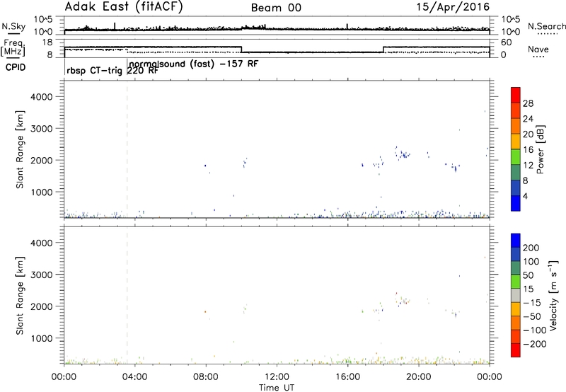Viewport: 566px width, 392px height.
Task: Pick the yellow-orange swatch in Power colorbar
Action: pos(516,142)
